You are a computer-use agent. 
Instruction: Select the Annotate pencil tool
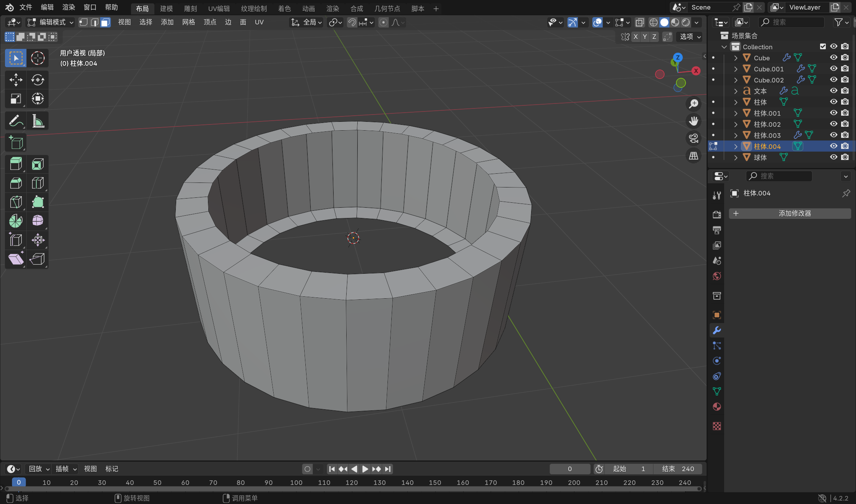pos(16,121)
